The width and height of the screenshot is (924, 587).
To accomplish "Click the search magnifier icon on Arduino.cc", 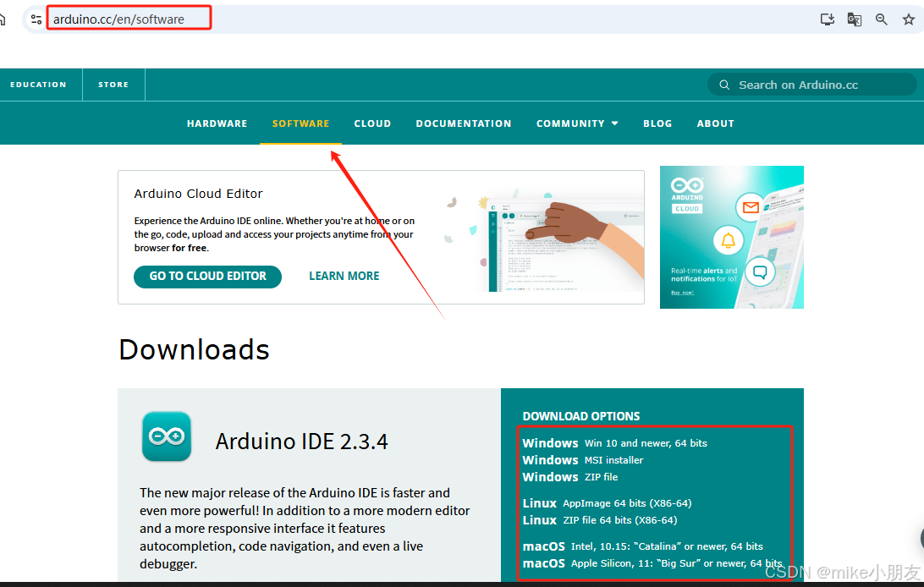I will pyautogui.click(x=724, y=85).
